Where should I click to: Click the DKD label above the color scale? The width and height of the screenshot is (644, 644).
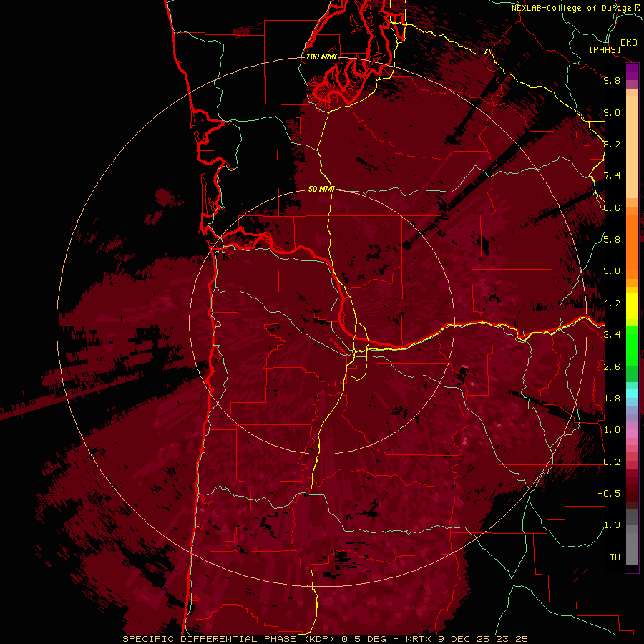point(629,43)
